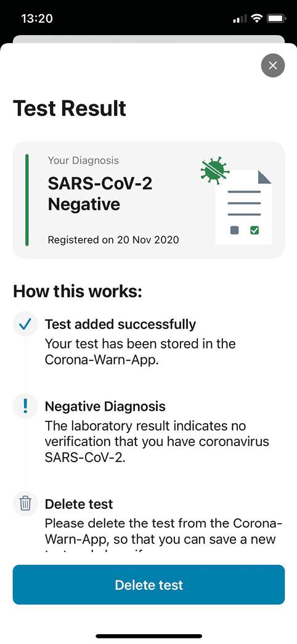Select the Negative Diagnosis step title
Screen dimensions: 297x644
105,406
